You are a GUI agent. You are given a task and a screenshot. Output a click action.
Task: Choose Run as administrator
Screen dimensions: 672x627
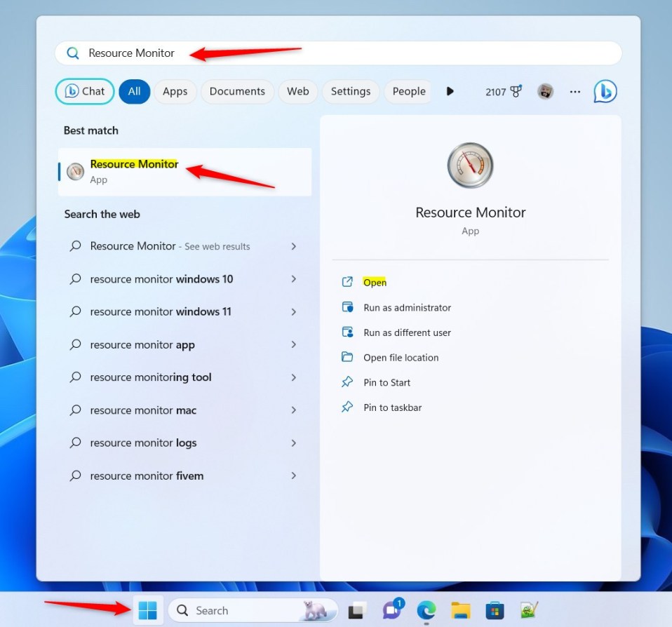tap(407, 308)
